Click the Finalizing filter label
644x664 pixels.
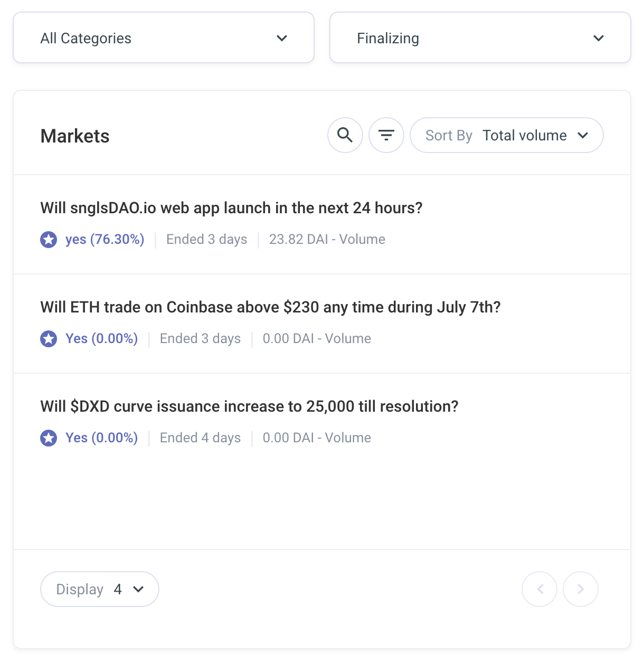388,37
